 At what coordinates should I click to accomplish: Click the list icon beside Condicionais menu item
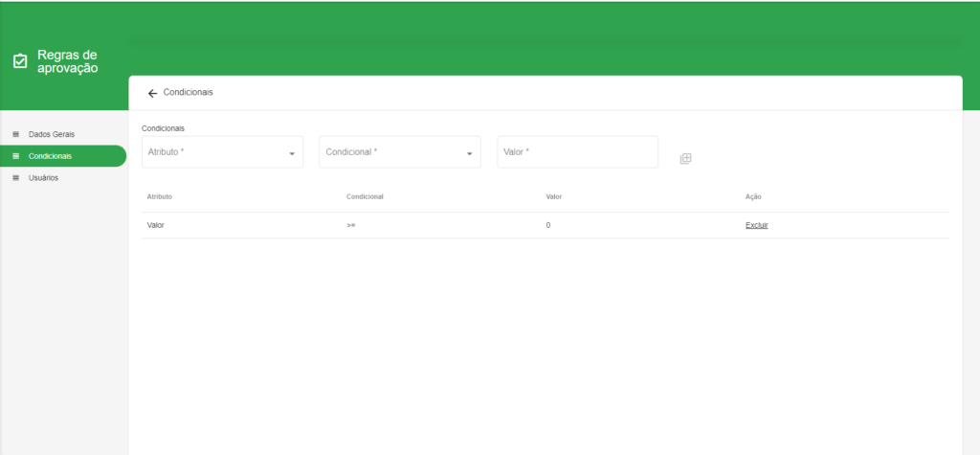point(15,156)
